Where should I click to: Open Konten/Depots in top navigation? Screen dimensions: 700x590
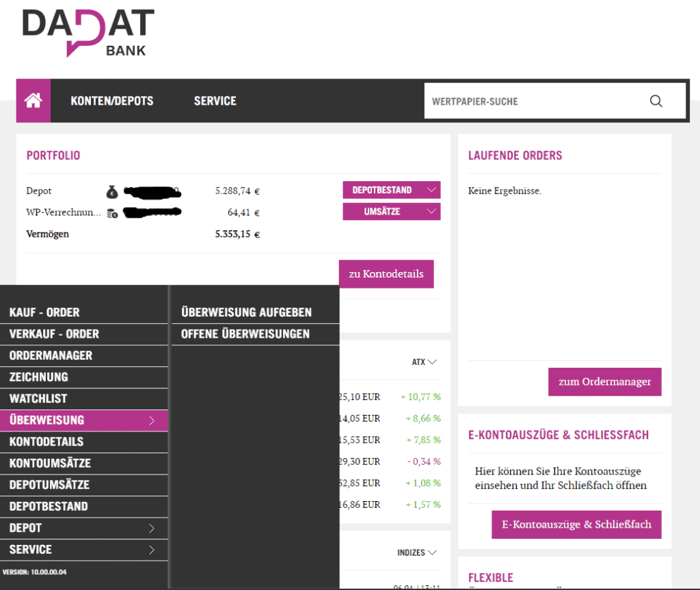coord(112,100)
